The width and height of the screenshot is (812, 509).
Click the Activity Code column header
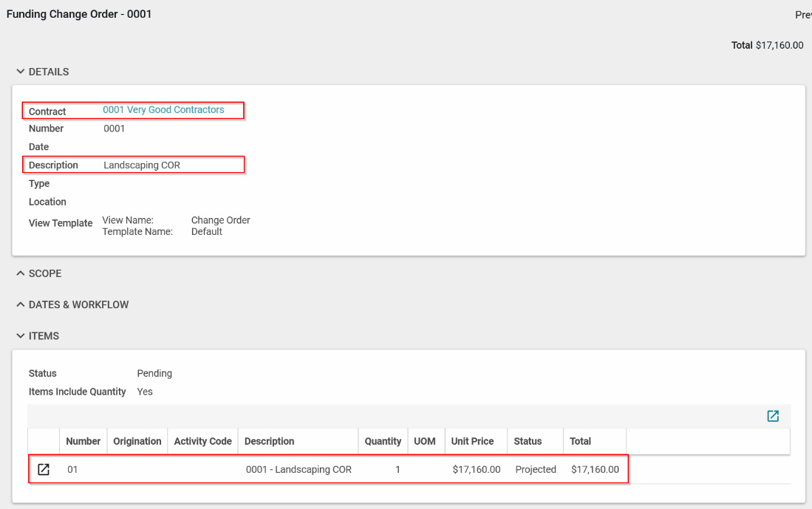click(x=202, y=441)
